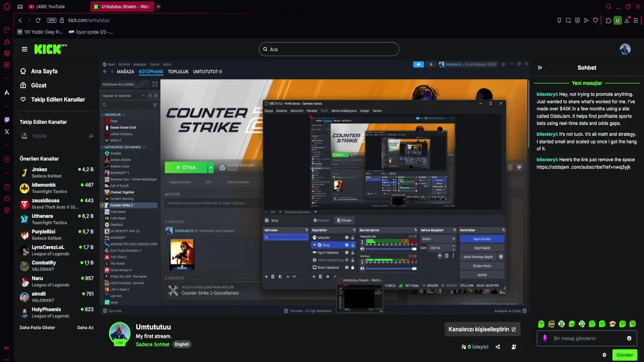Toggle visibility of takipçiler source in OBS
644x362 pixels.
[347, 237]
